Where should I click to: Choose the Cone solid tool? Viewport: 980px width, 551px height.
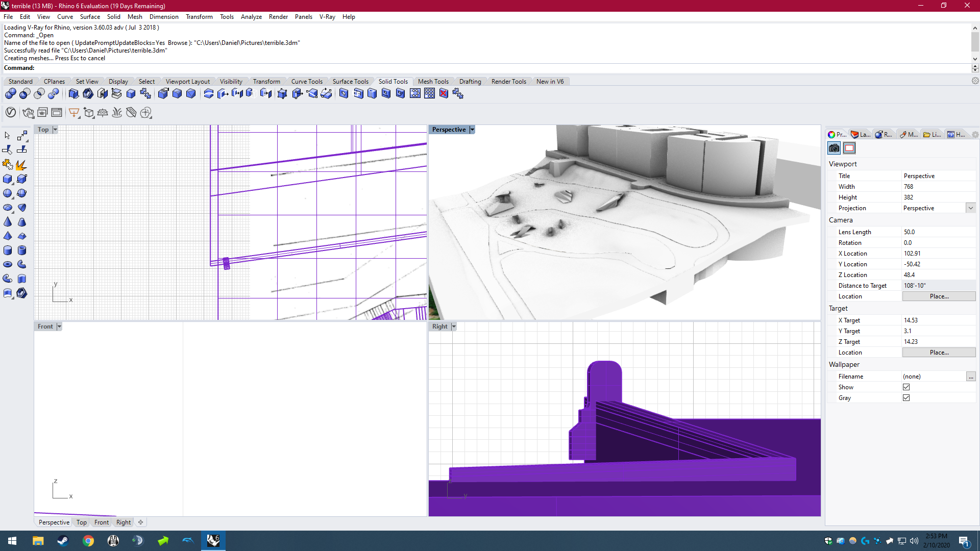[x=8, y=222]
